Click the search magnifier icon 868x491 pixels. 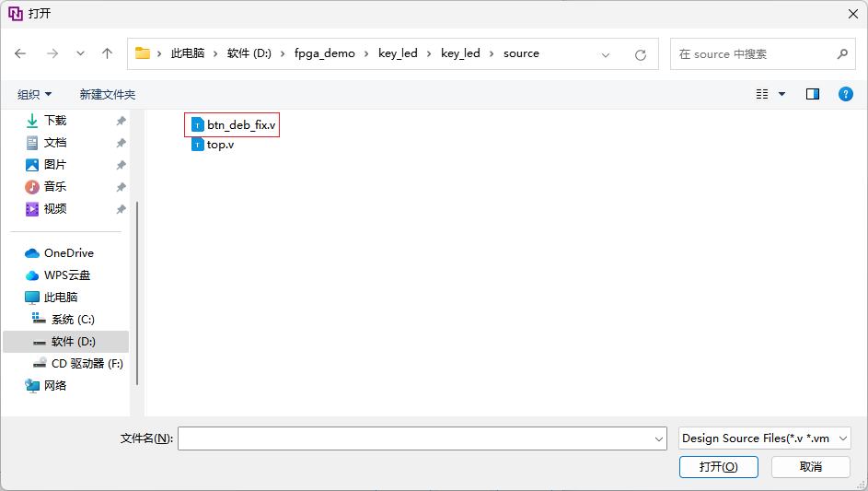[x=842, y=54]
